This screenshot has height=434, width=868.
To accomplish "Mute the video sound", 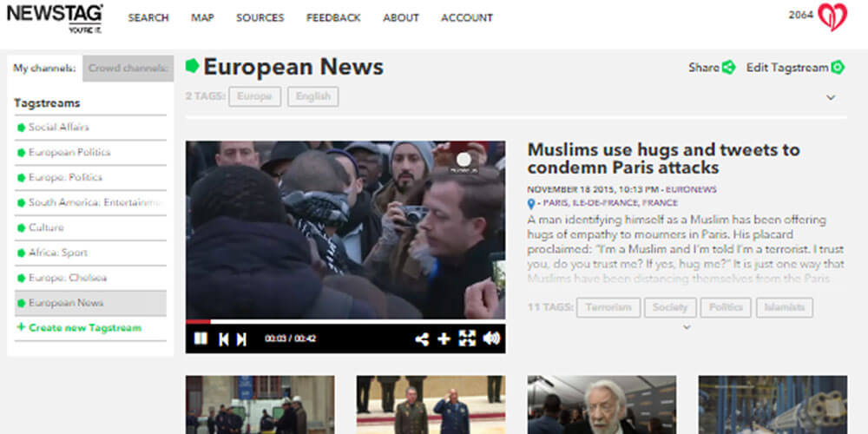I will tap(491, 339).
